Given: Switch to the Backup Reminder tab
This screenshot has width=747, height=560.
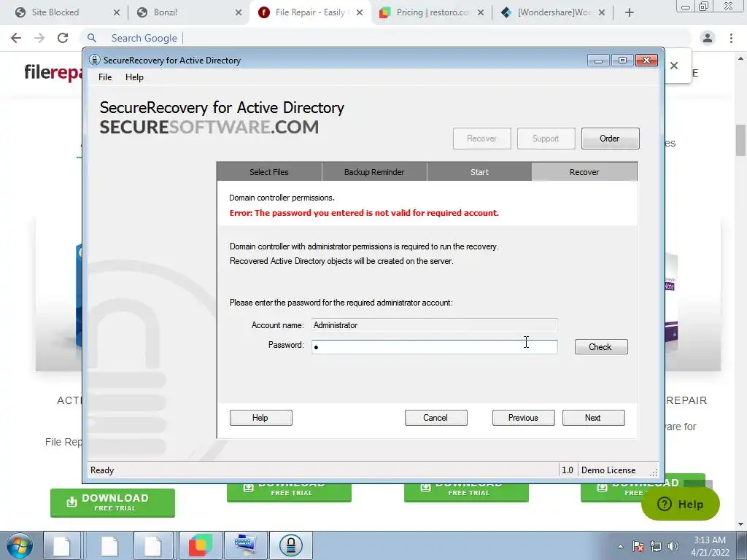Looking at the screenshot, I should [374, 172].
